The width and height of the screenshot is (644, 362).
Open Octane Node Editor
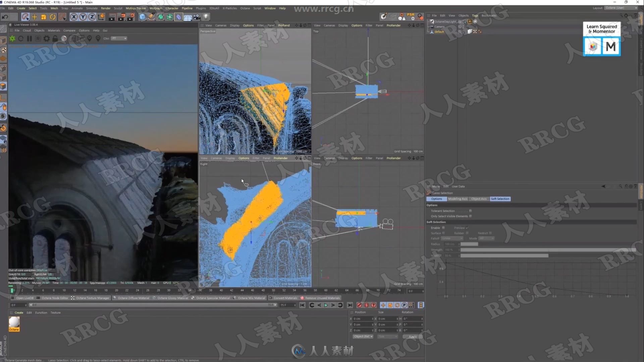pyautogui.click(x=52, y=298)
